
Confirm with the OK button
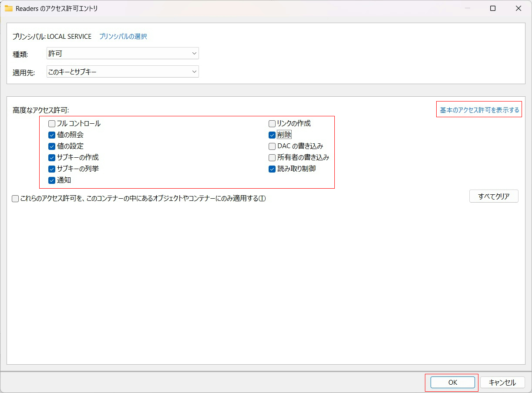452,383
